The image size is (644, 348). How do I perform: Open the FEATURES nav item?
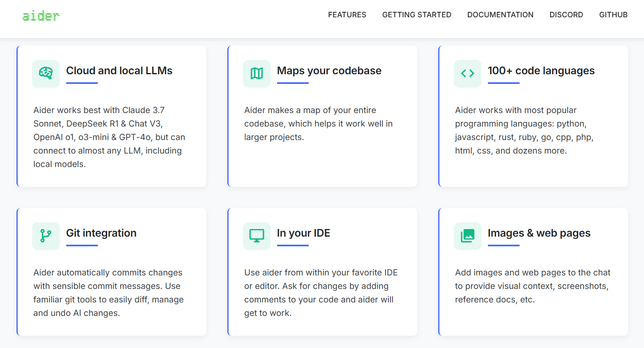point(347,15)
